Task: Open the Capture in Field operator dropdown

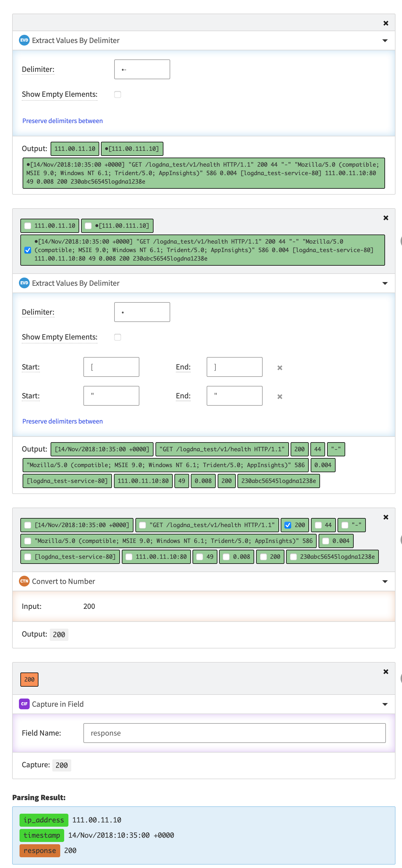Action: [385, 704]
